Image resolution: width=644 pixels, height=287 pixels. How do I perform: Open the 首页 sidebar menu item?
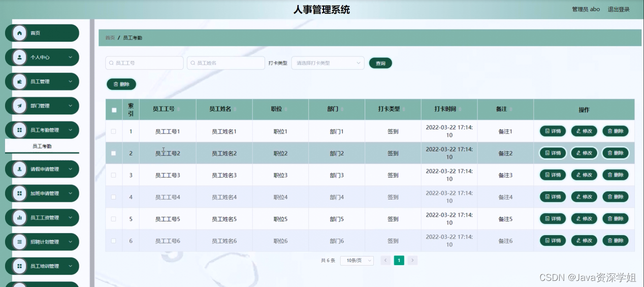42,33
